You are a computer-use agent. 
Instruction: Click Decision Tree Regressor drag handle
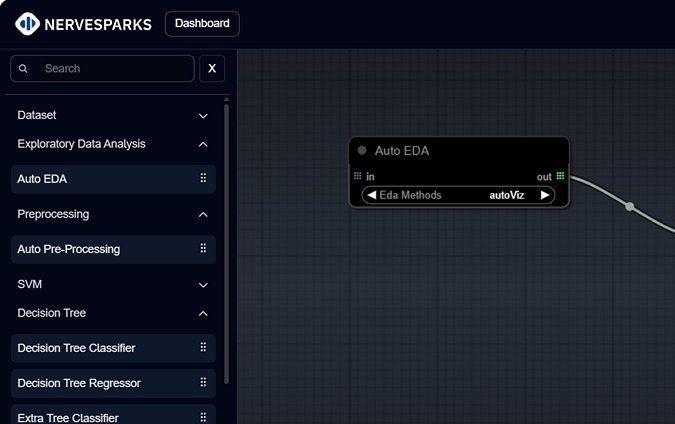(x=203, y=383)
